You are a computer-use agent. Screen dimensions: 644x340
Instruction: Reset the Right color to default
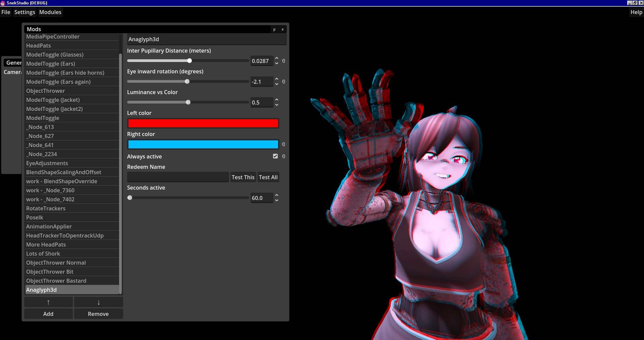coord(283,144)
